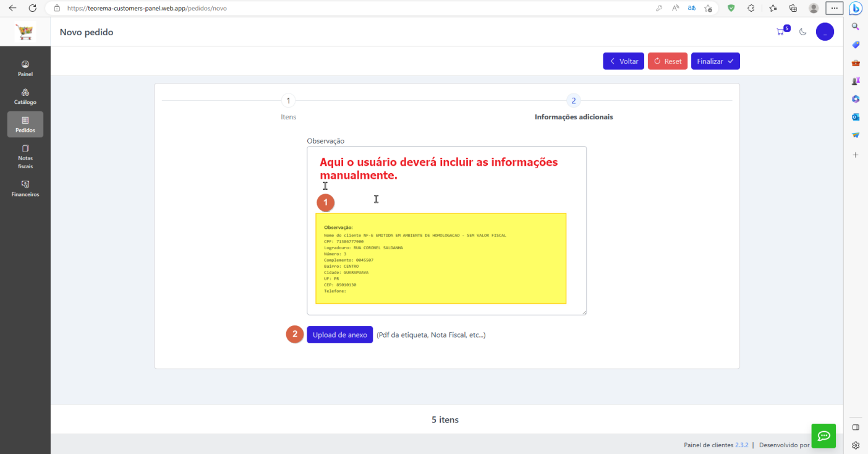868x454 pixels.
Task: Click the read aloud icon
Action: click(676, 9)
